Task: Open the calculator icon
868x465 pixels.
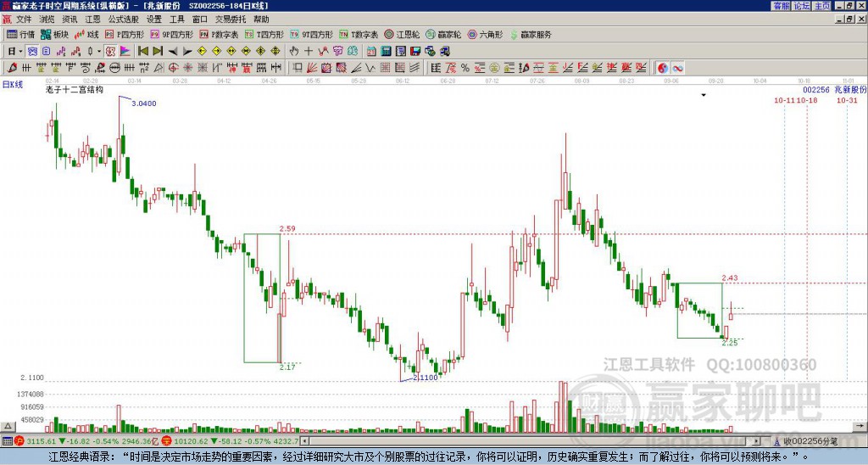Action: 387,51
